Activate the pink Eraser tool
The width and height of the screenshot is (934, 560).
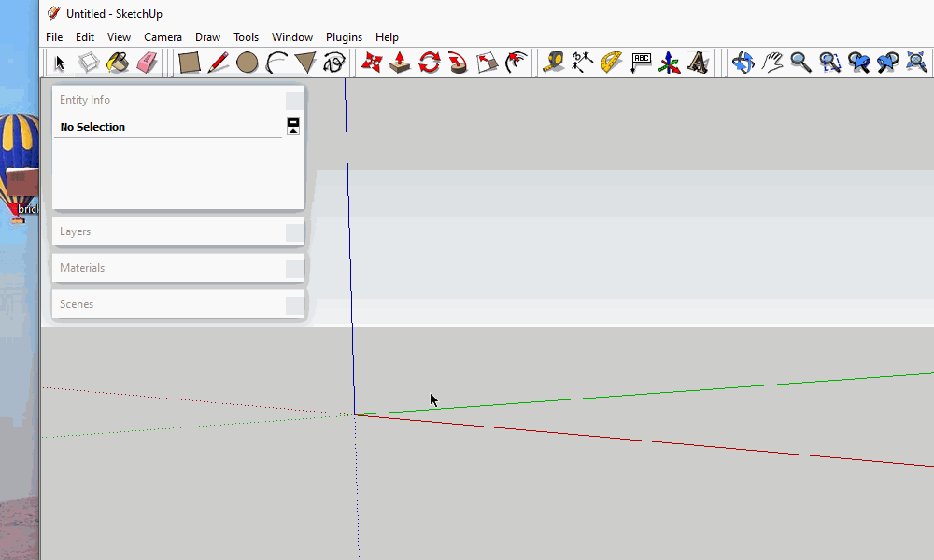pos(147,63)
